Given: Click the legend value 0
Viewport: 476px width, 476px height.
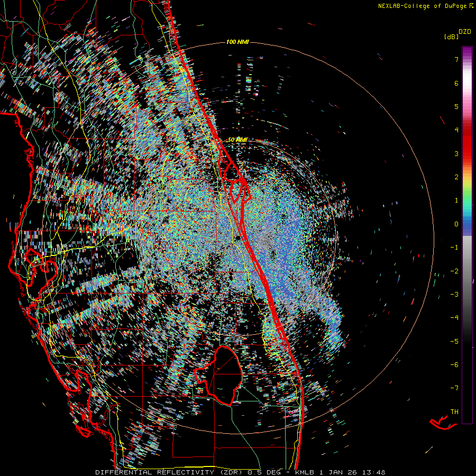Looking at the screenshot, I should (x=456, y=224).
